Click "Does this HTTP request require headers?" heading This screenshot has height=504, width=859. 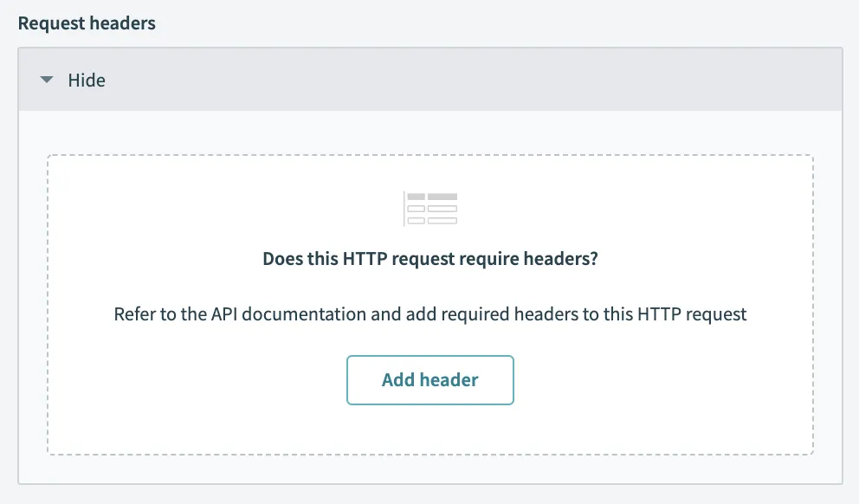[429, 260]
